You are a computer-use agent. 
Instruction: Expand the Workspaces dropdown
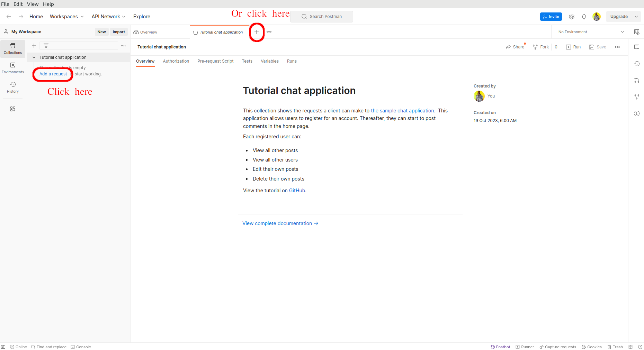point(67,17)
